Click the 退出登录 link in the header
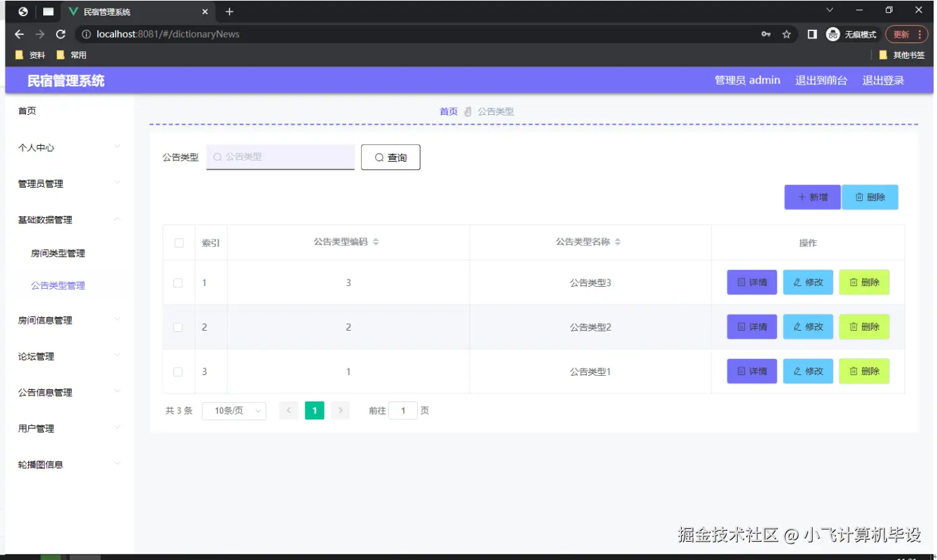 [883, 80]
